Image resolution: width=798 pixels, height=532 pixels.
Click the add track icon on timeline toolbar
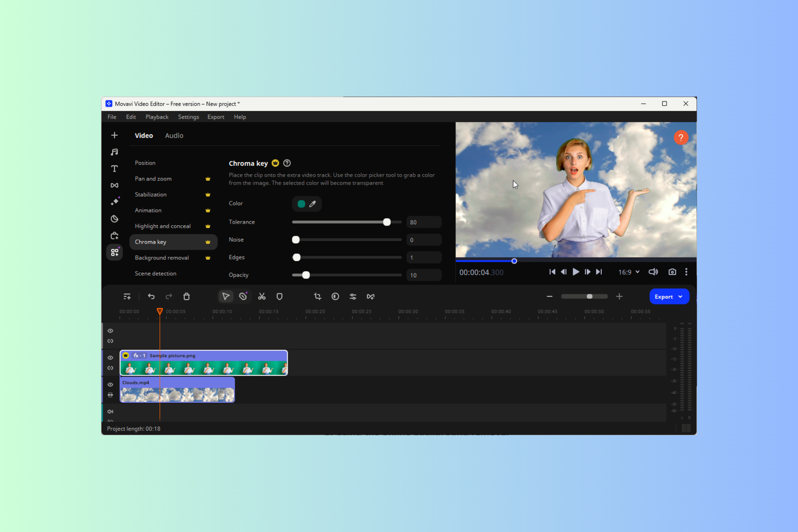127,296
